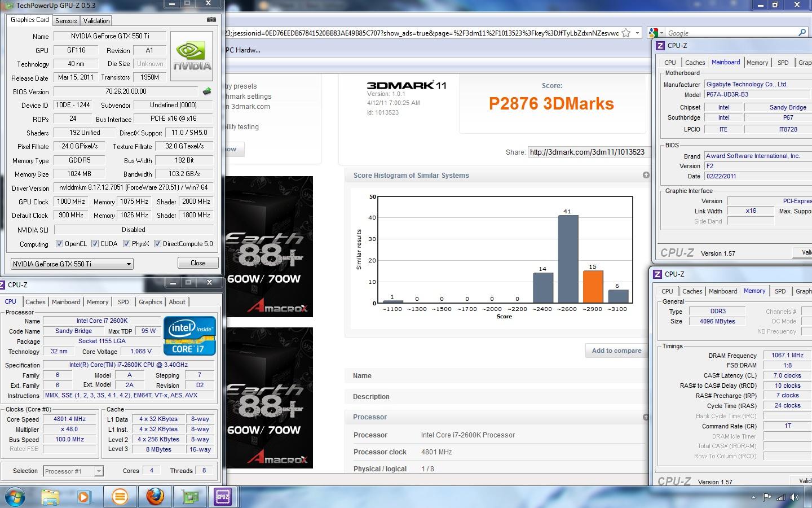Click the orange ~2900 histogram bar
812x508 pixels.
click(593, 287)
